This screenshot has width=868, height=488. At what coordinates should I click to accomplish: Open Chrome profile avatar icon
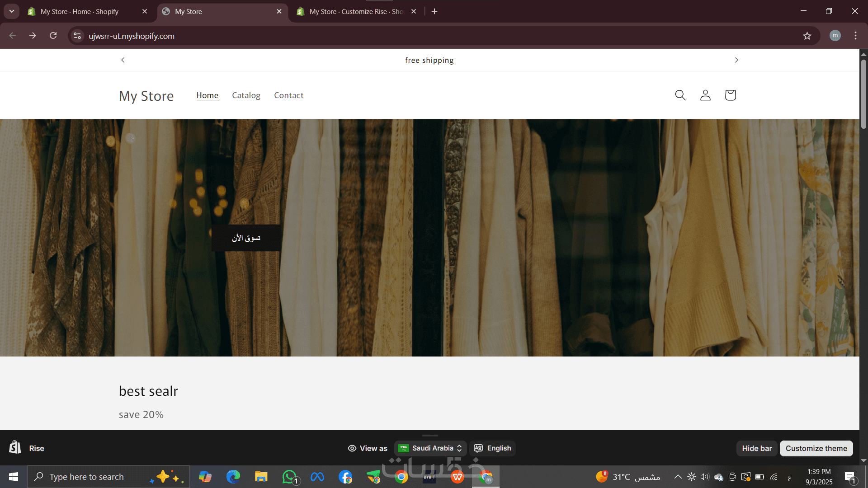[x=835, y=36]
